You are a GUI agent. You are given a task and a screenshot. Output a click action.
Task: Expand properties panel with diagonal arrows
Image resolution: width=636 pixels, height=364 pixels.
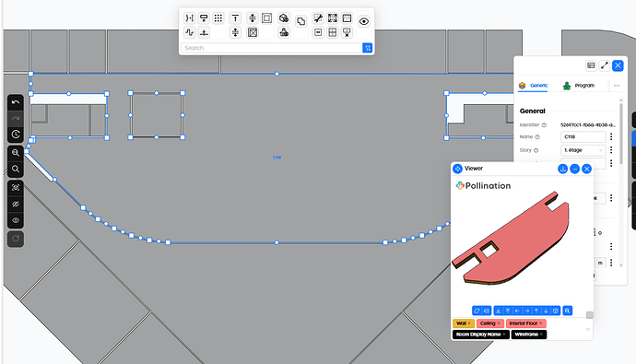tap(605, 65)
